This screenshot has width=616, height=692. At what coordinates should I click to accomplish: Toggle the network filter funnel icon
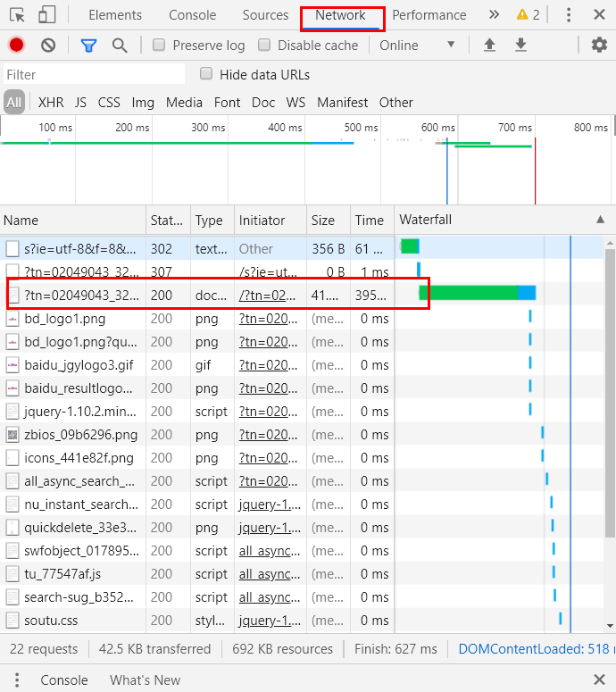point(88,46)
